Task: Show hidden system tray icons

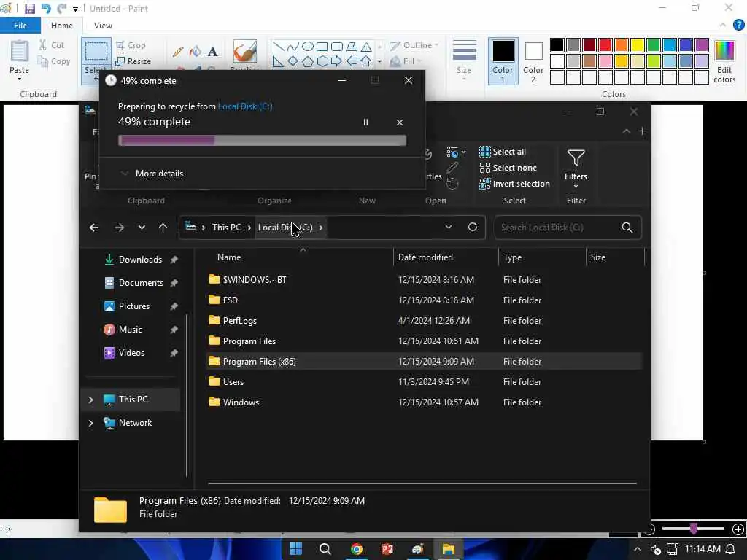Action: (x=637, y=550)
